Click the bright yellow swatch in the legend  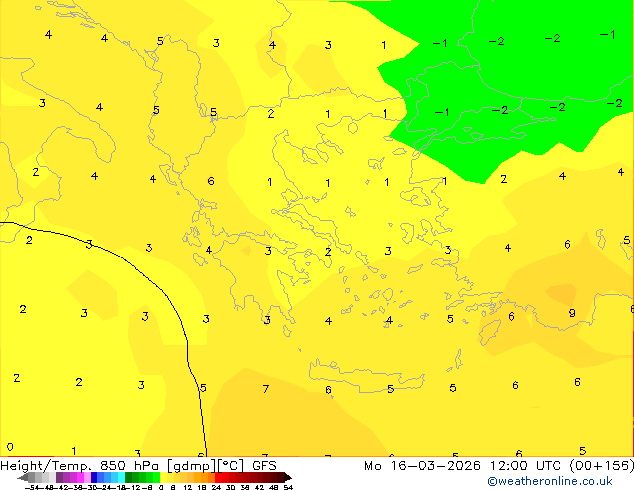[163, 478]
